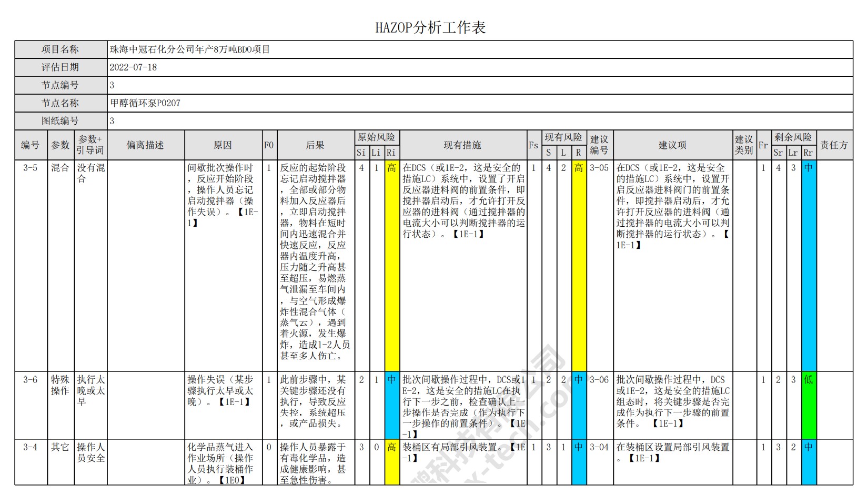
Task: Click the '现有措施' column header
Action: click(x=463, y=145)
